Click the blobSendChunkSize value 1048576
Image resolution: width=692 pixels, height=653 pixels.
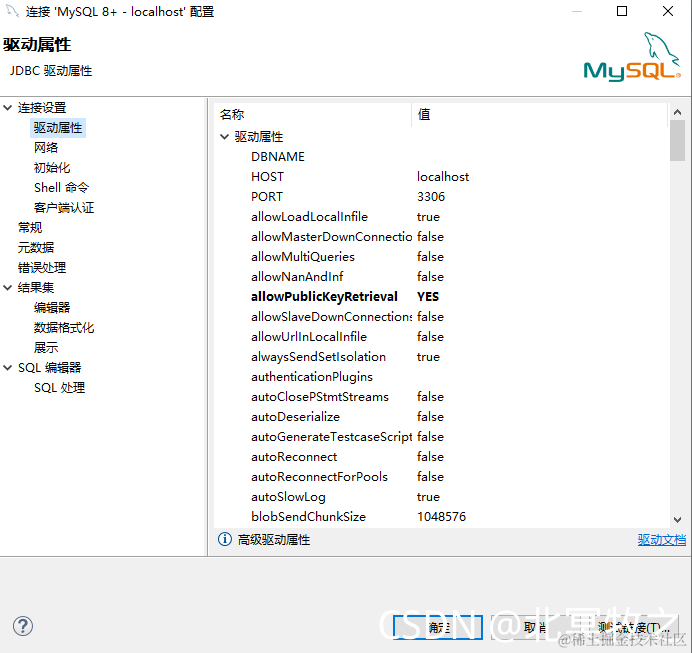pos(441,516)
